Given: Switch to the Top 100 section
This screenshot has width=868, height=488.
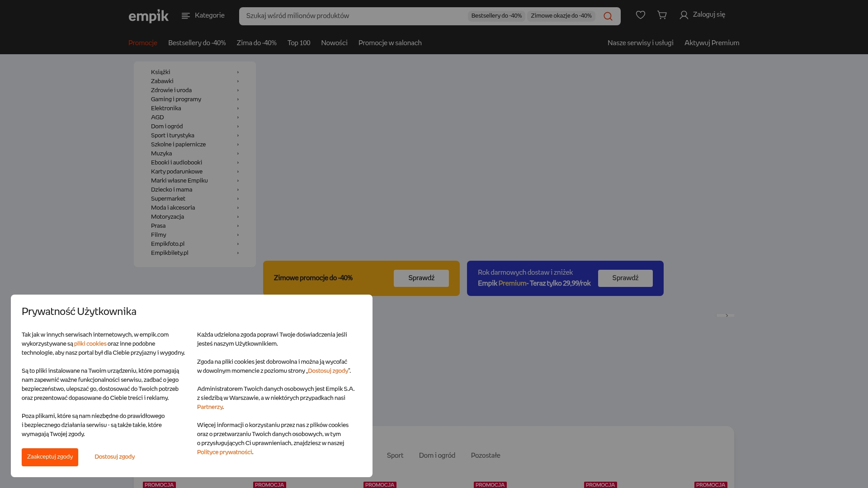Looking at the screenshot, I should click(x=298, y=42).
